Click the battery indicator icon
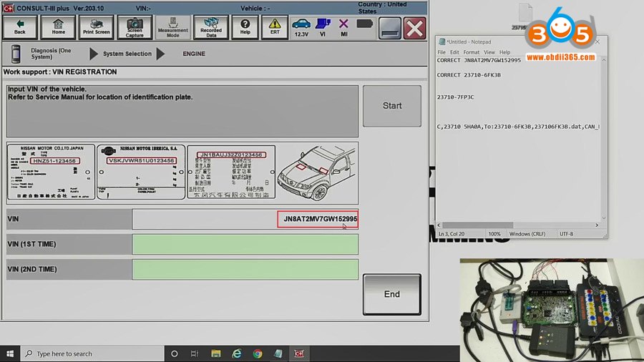This screenshot has height=362, width=644. [x=364, y=24]
